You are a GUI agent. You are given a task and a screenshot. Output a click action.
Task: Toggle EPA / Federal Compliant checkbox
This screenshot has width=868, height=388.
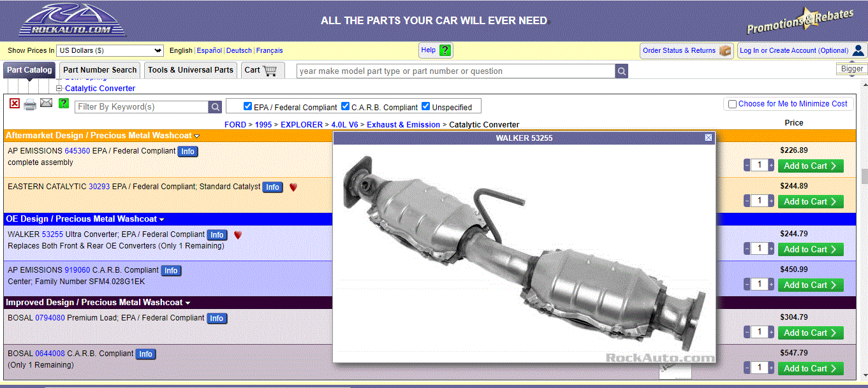point(247,106)
